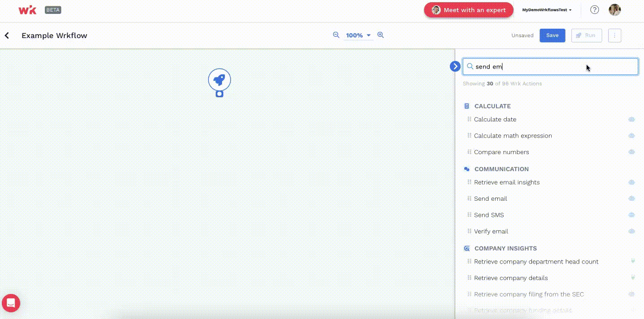Image resolution: width=644 pixels, height=319 pixels.
Task: Select the Compare numbers action
Action: [x=501, y=152]
